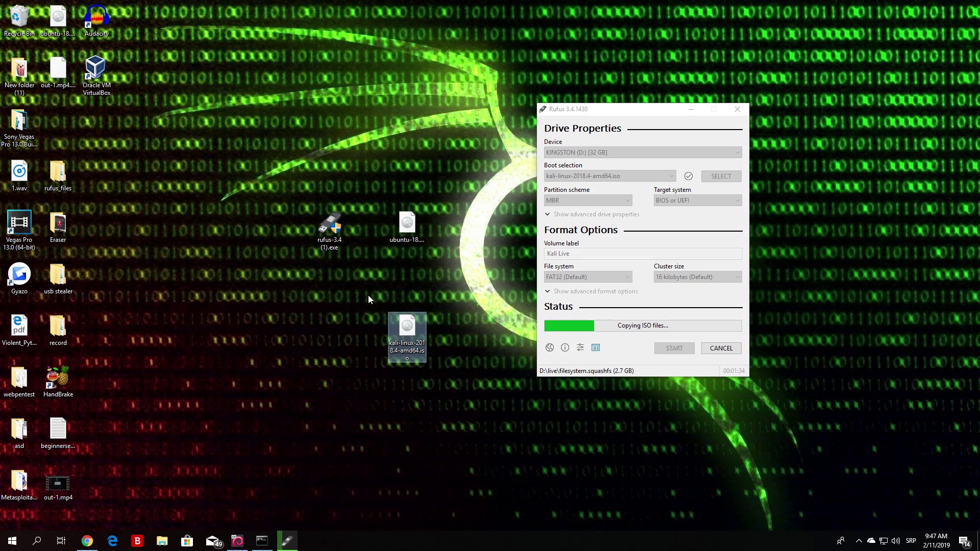980x551 pixels.
Task: Select the Vegas Pro 13.0 (64-bit) shortcut
Action: (x=19, y=231)
